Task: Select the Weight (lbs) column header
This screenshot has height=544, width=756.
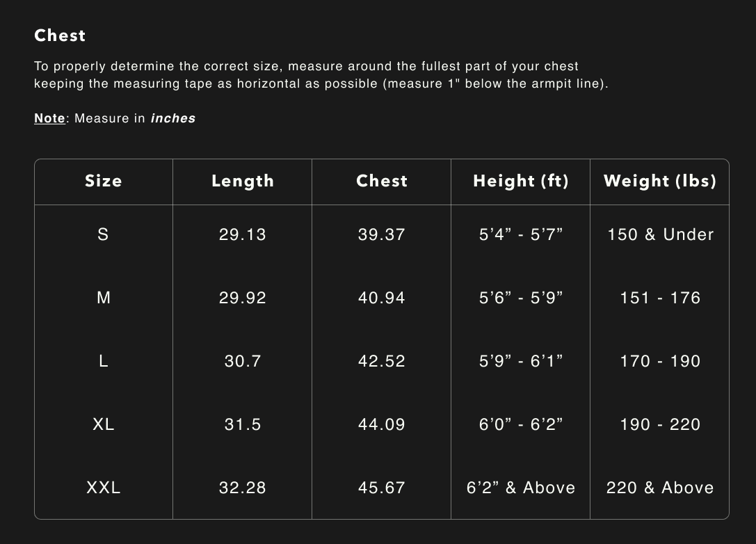Action: 660,182
